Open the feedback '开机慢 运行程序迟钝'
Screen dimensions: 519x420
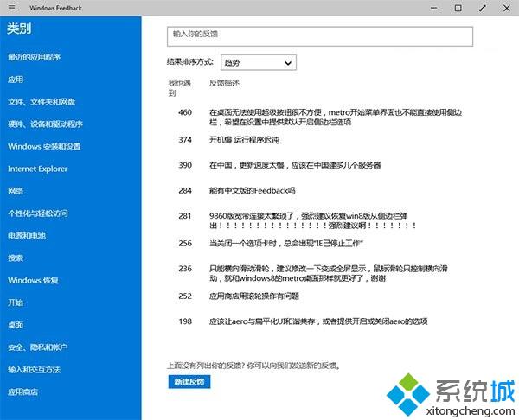(244, 140)
